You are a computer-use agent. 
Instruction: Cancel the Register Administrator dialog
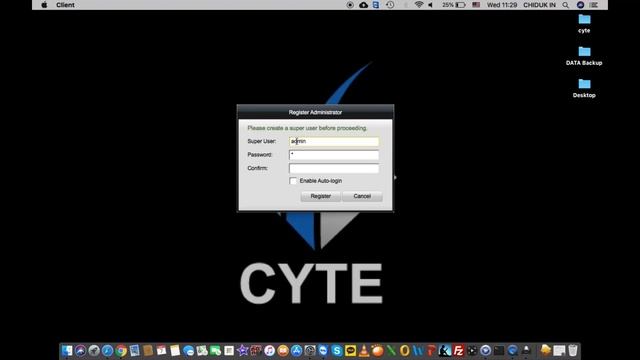click(x=362, y=196)
